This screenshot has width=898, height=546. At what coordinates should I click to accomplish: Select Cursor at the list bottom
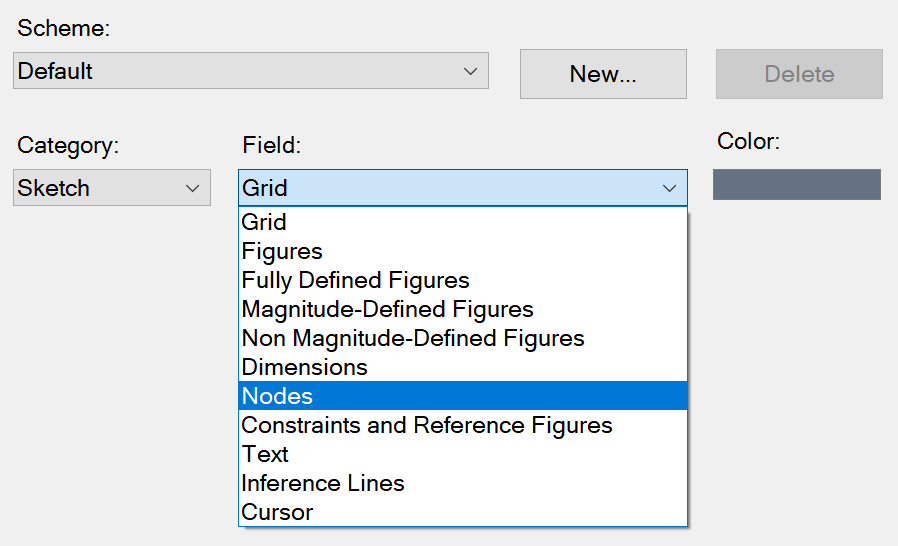point(277,512)
